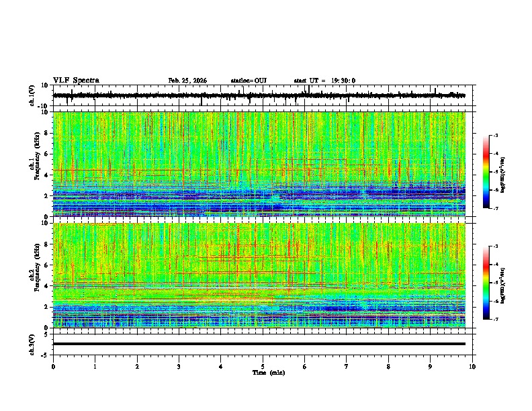This screenshot has height=411, width=532.
Task: Click the date 'Feb. 25, 2026'
Action: coord(187,81)
